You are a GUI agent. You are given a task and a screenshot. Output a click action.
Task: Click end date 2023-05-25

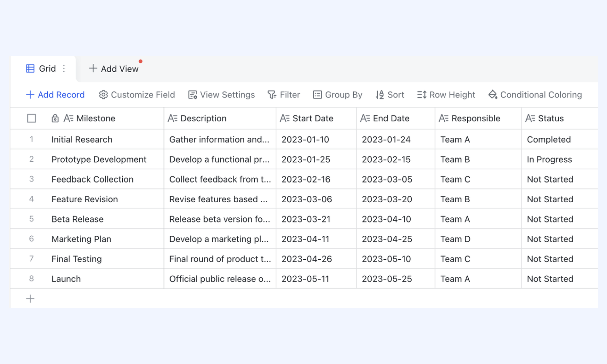[x=396, y=278]
